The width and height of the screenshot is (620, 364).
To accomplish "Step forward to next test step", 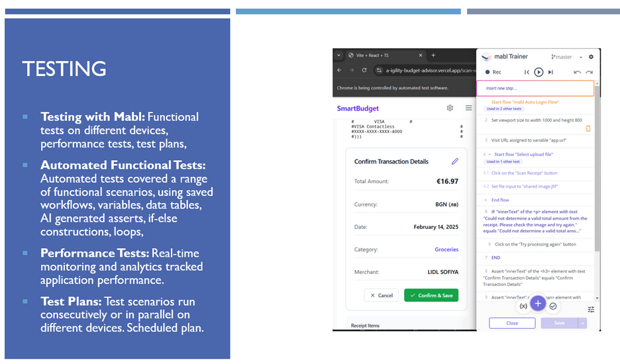I will pyautogui.click(x=550, y=72).
